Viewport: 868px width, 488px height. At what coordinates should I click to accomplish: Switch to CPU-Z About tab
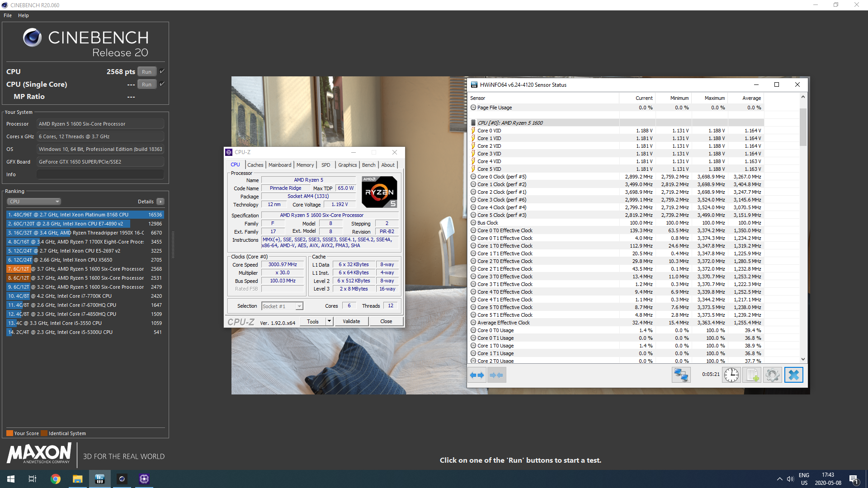click(x=388, y=165)
